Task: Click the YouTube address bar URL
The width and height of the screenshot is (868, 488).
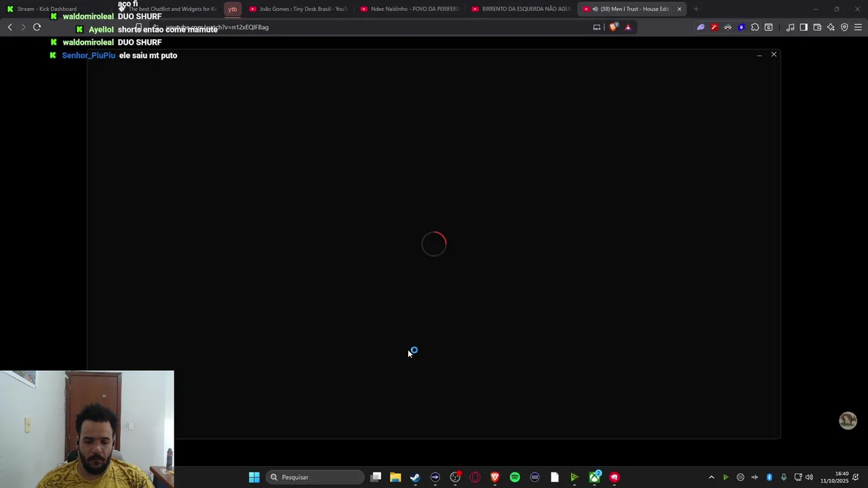Action: tap(217, 27)
